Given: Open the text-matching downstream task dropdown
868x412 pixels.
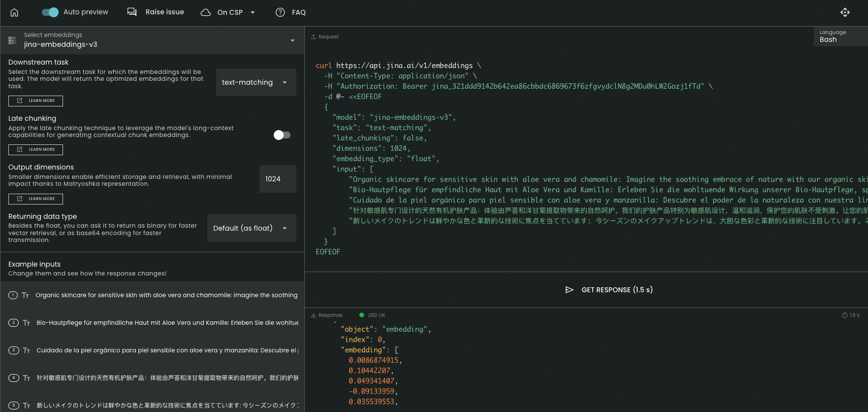Looking at the screenshot, I should click(x=256, y=82).
